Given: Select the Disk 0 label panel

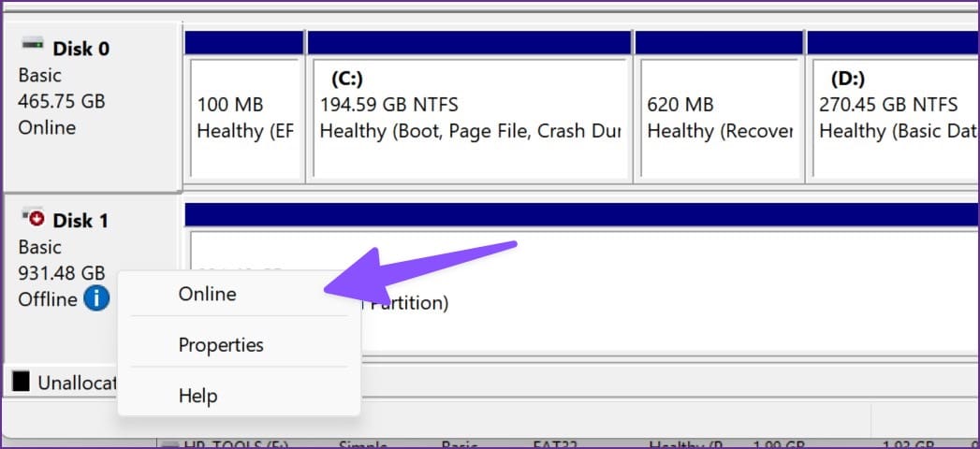Looking at the screenshot, I should (x=93, y=106).
